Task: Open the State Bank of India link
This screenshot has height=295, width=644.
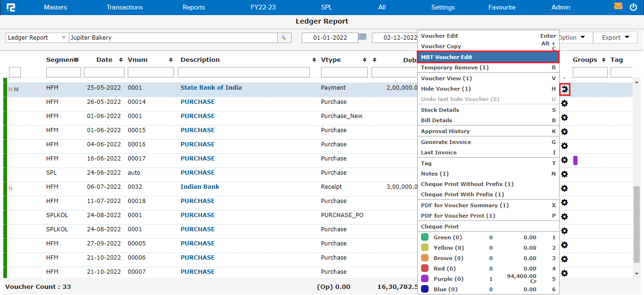Action: [211, 88]
